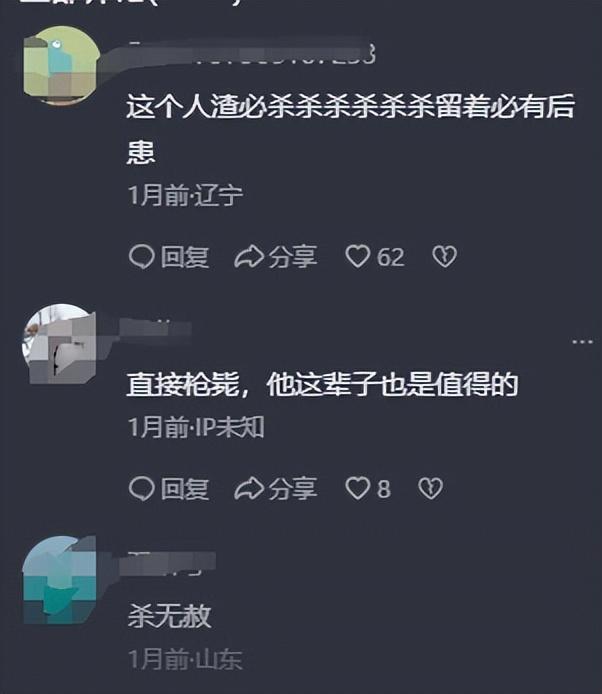
Task: Select the 这个人渣必杀 comment text
Action: [x=350, y=129]
